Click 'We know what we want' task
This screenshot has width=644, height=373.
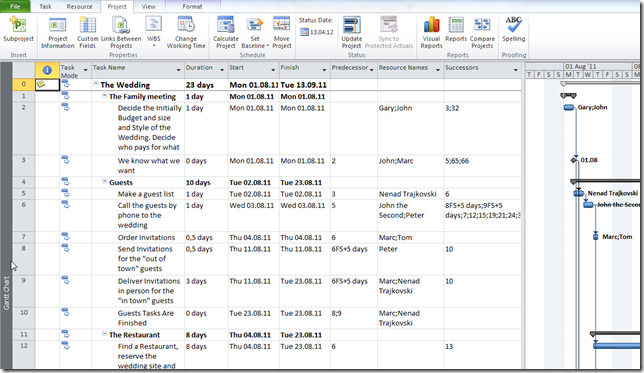tap(149, 166)
